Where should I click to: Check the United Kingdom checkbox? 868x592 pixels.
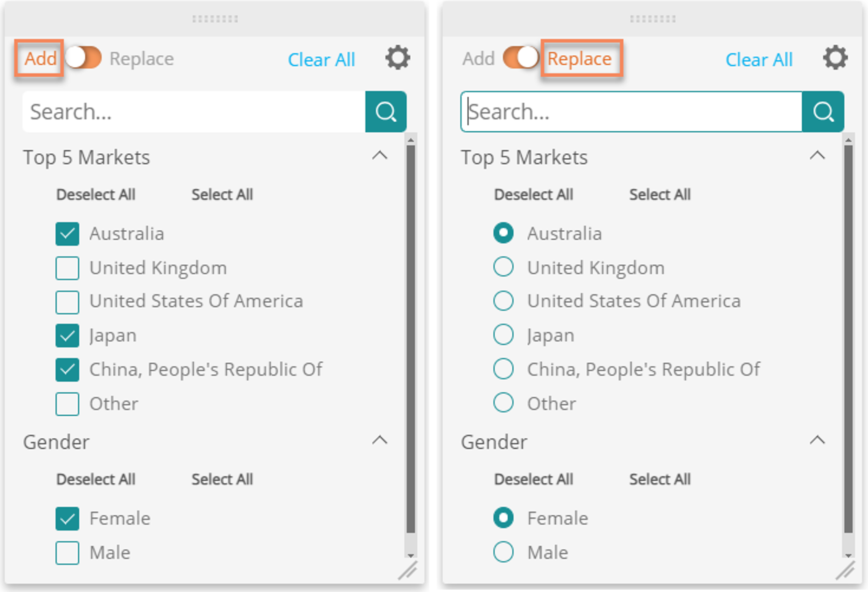(x=67, y=267)
